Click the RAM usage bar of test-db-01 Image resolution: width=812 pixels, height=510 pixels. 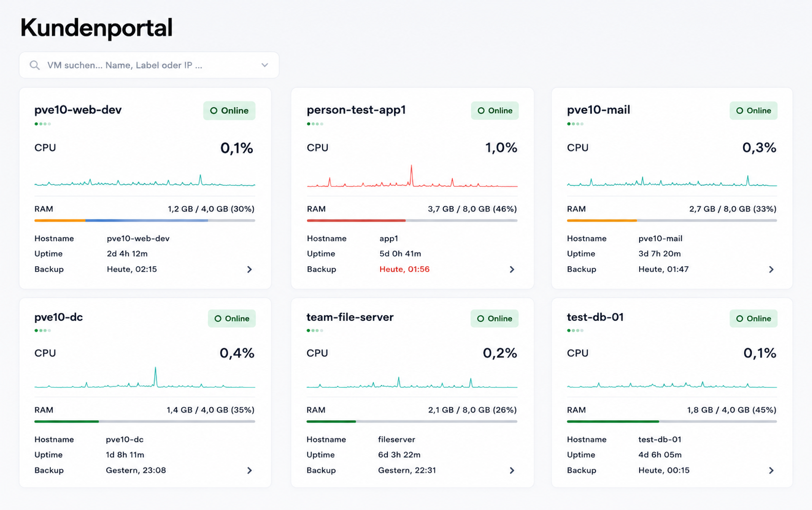[672, 422]
